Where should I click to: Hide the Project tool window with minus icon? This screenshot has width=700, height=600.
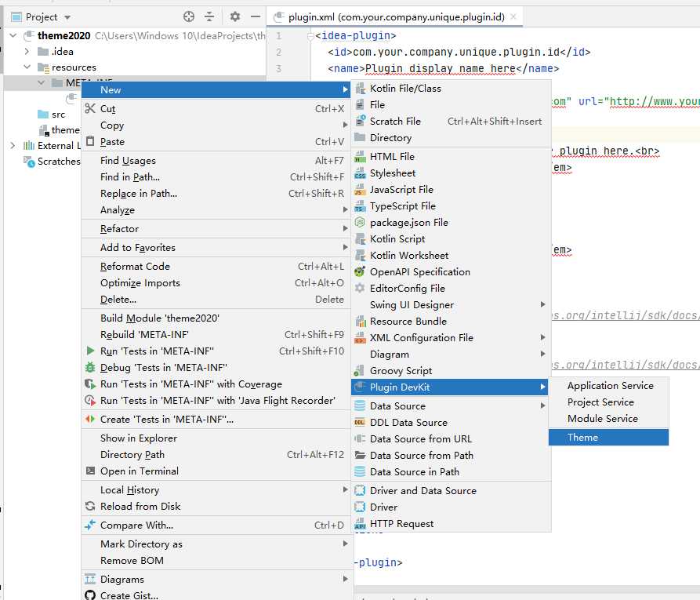coord(256,17)
